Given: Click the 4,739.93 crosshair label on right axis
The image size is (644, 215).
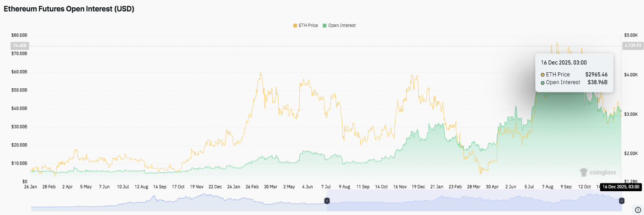Looking at the screenshot, I should (632, 46).
